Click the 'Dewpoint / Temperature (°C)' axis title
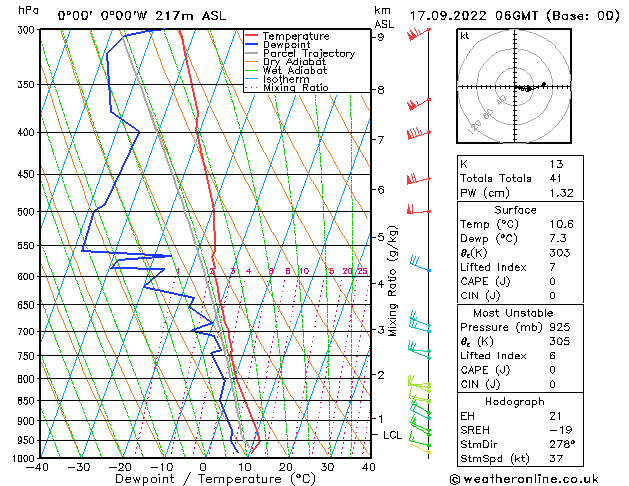This screenshot has width=629, height=486. tap(215, 479)
